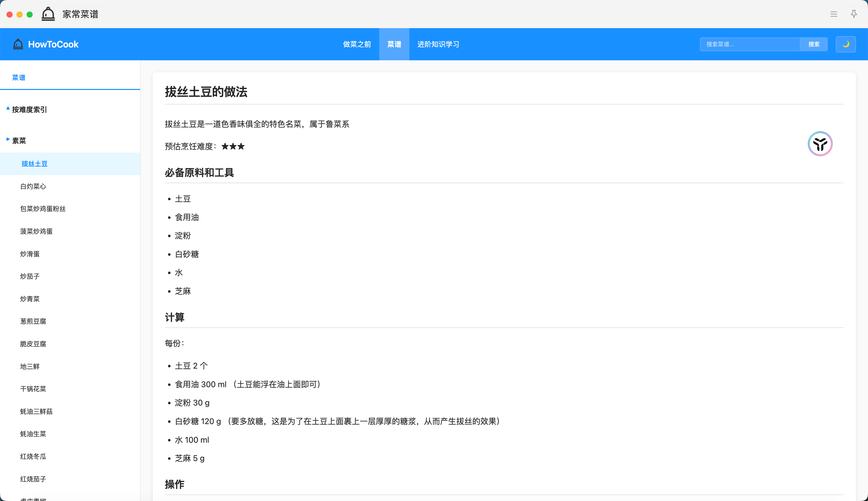
Task: Click the bell app icon in the title bar
Action: point(48,14)
